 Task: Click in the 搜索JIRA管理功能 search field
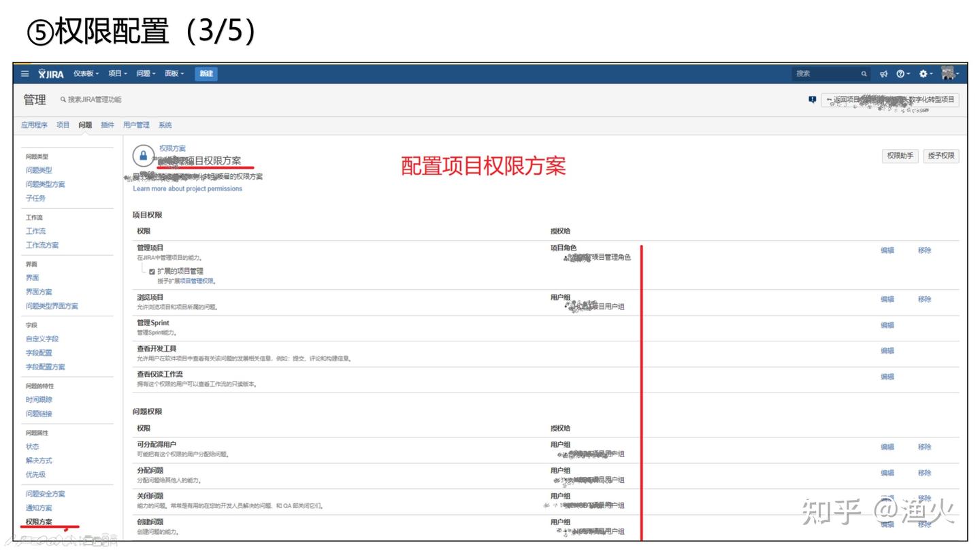94,100
